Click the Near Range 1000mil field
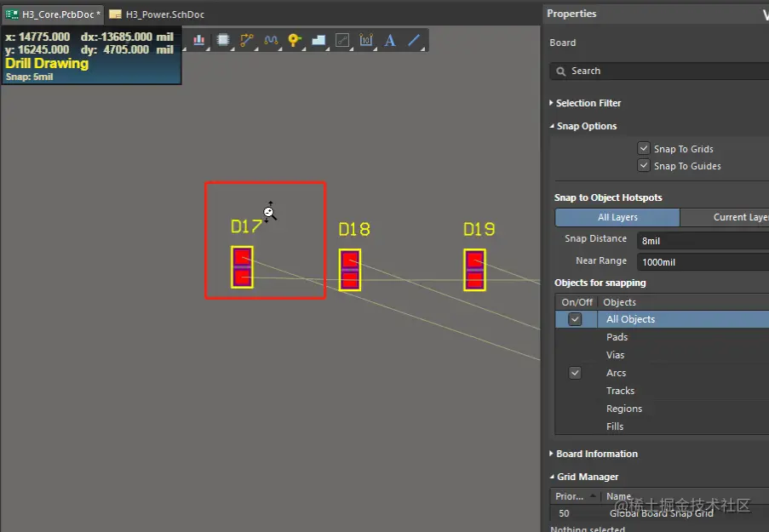Image resolution: width=769 pixels, height=532 pixels. [x=703, y=262]
